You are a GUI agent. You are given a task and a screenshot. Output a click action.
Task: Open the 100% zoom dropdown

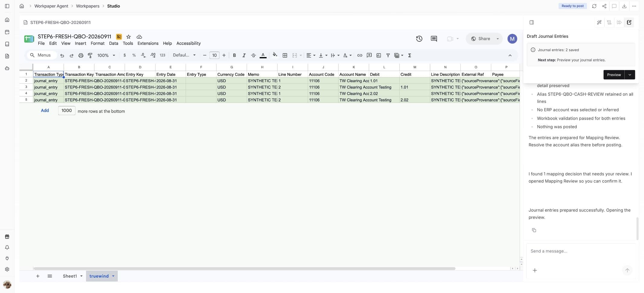(106, 55)
